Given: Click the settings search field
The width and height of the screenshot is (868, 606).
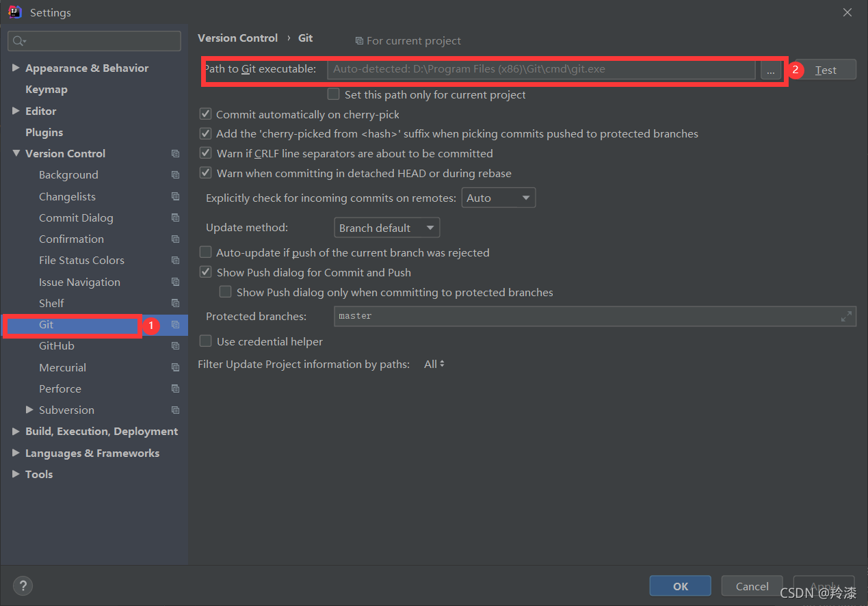Looking at the screenshot, I should (x=94, y=41).
